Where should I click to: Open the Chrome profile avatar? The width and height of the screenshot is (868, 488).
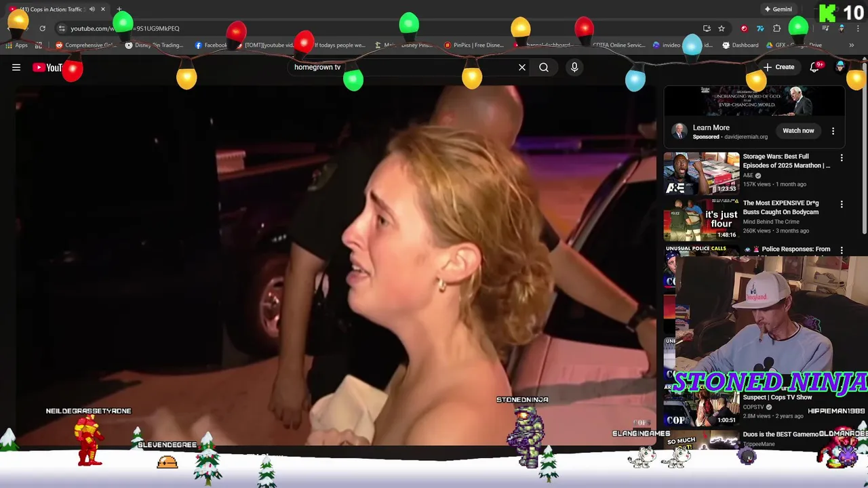(x=842, y=28)
